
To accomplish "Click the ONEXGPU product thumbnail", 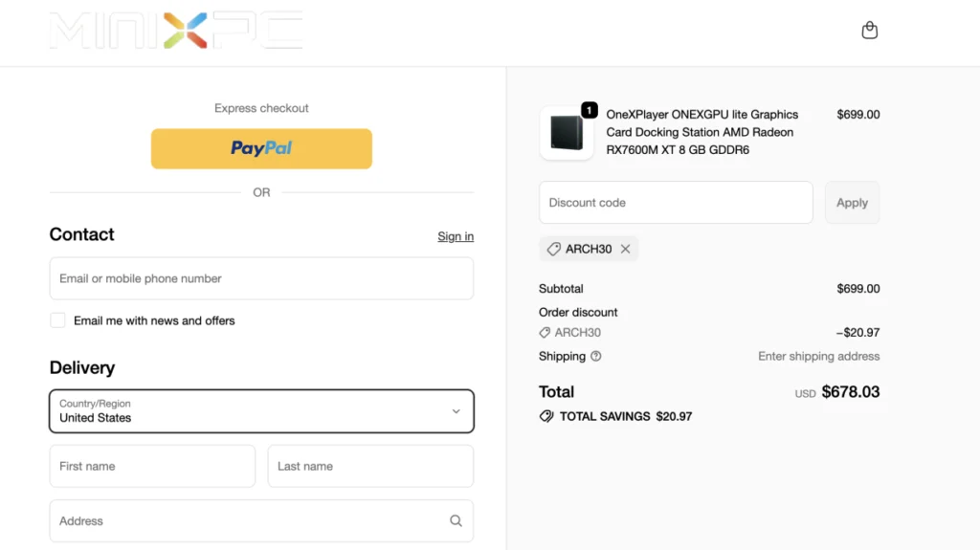I will [567, 133].
